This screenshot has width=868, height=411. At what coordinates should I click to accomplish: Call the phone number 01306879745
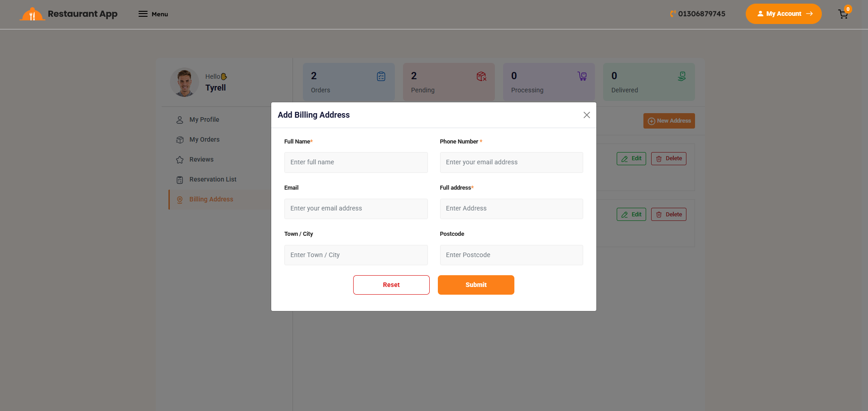click(701, 14)
